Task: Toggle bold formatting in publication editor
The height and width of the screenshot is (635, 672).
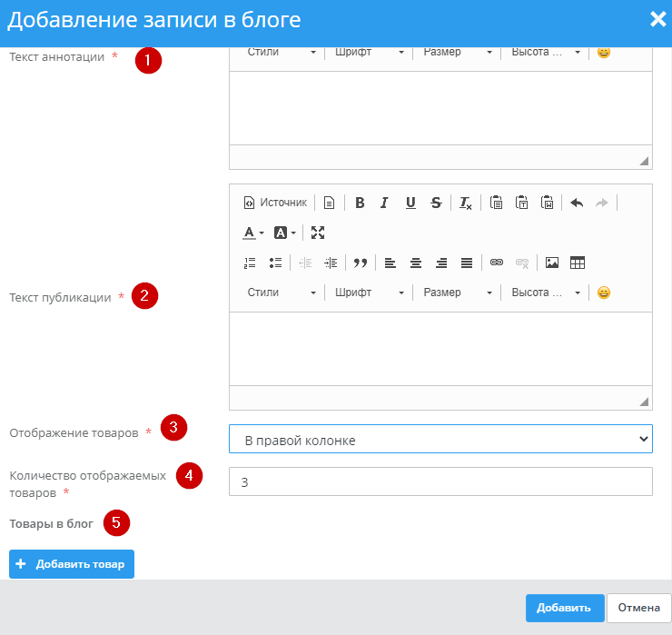Action: click(x=360, y=203)
